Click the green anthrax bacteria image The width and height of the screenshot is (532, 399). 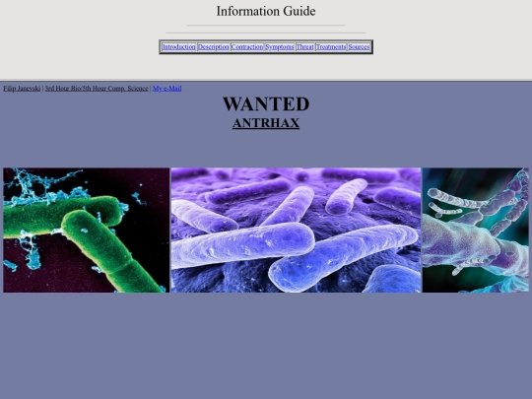[86, 230]
